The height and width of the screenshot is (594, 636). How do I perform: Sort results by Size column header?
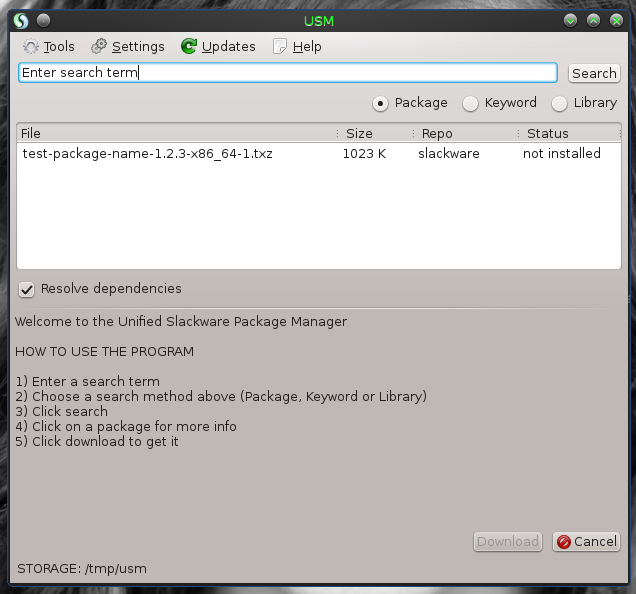click(x=375, y=133)
